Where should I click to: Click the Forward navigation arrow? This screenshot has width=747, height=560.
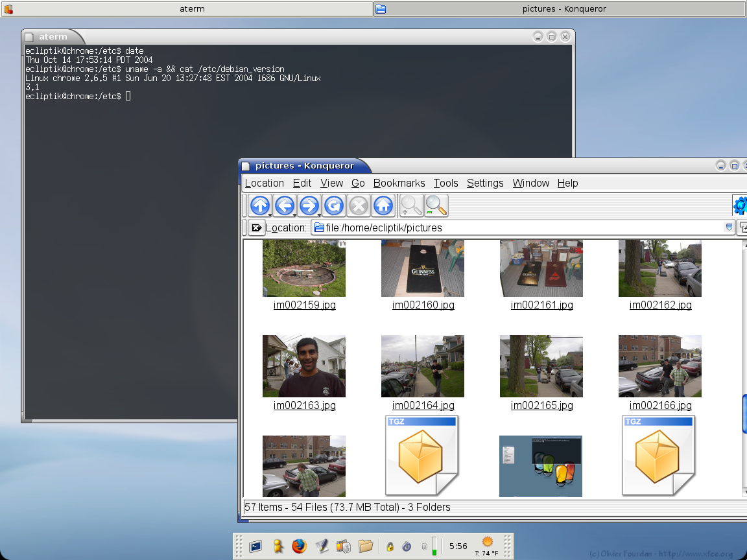coord(309,206)
